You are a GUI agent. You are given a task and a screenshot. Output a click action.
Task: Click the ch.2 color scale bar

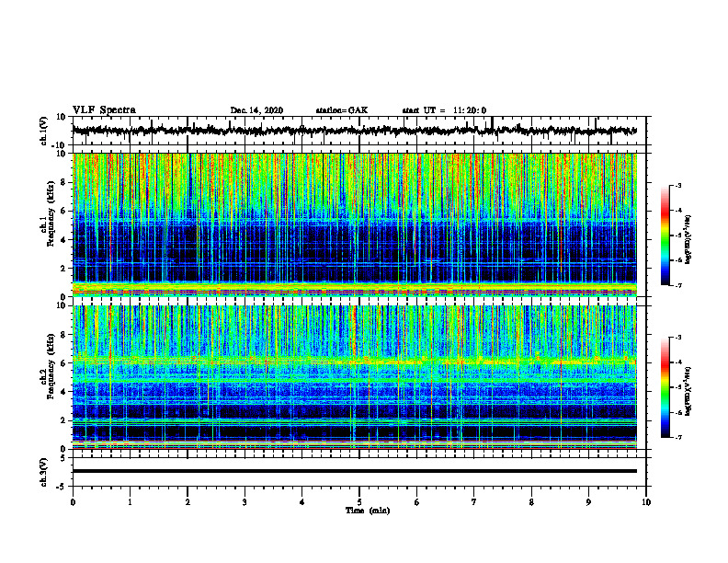point(665,387)
